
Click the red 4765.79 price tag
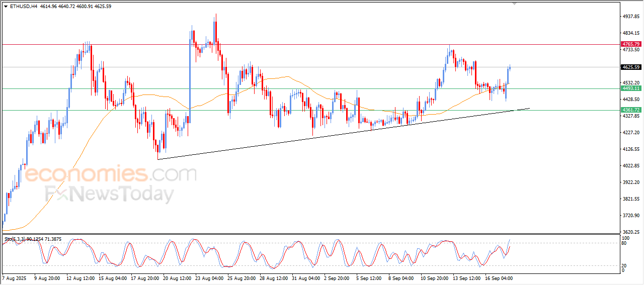tap(631, 44)
